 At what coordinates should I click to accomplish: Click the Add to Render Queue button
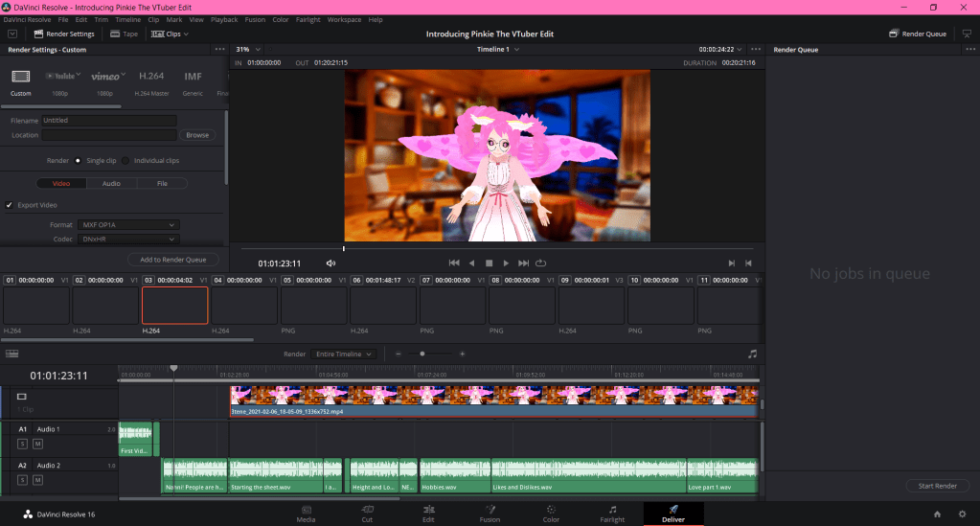point(172,260)
